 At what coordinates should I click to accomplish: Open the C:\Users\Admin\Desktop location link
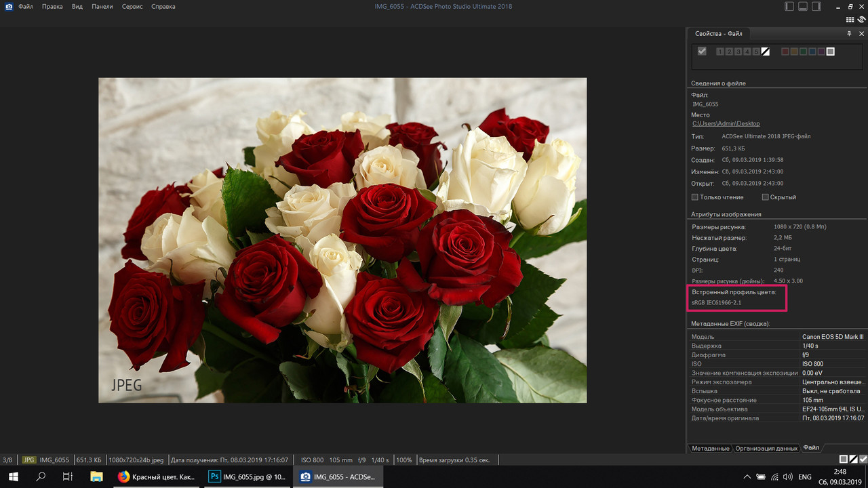point(726,124)
